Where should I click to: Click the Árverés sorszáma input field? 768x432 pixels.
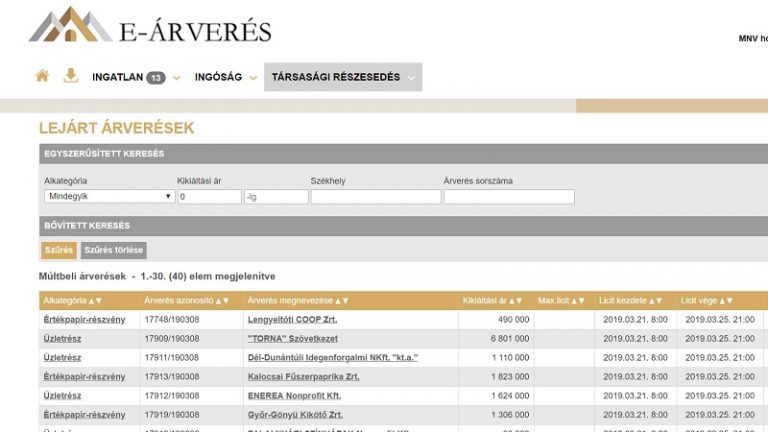[x=509, y=197]
